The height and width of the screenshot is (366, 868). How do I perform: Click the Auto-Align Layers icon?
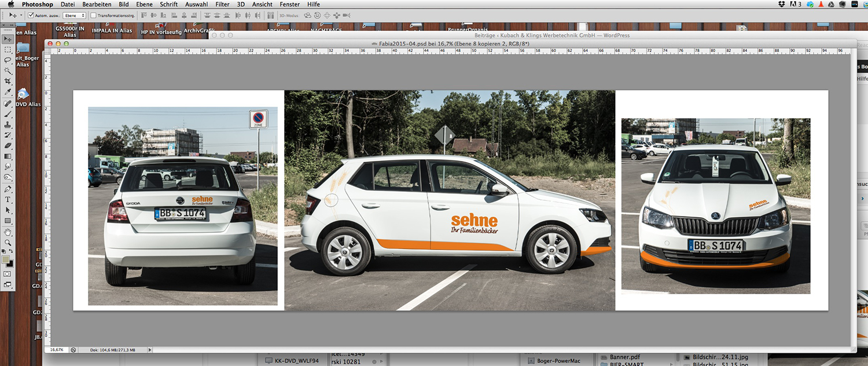point(269,15)
